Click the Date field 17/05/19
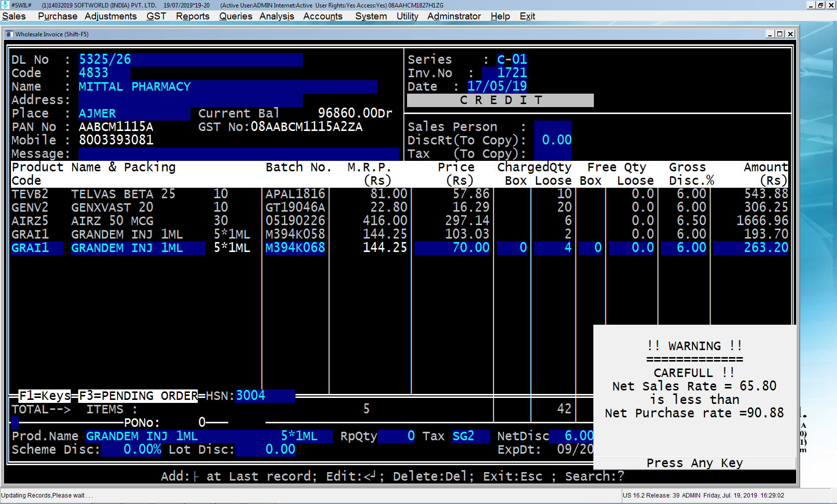 [497, 86]
